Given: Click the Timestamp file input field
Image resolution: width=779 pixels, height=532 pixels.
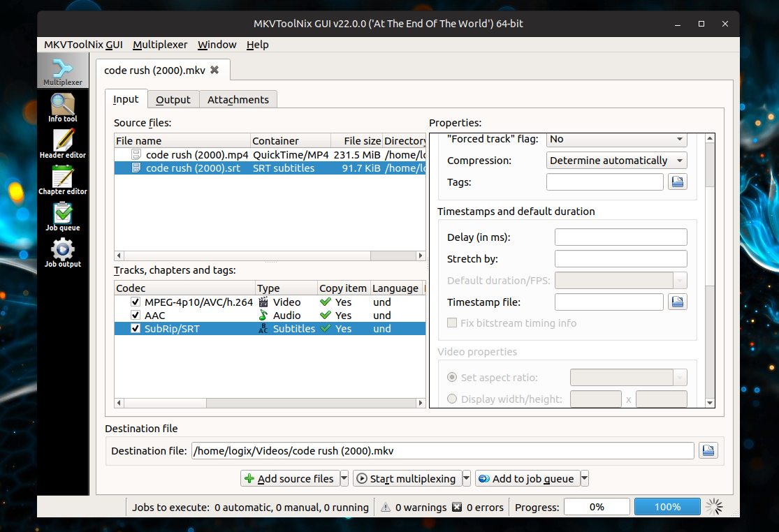Looking at the screenshot, I should [x=609, y=302].
